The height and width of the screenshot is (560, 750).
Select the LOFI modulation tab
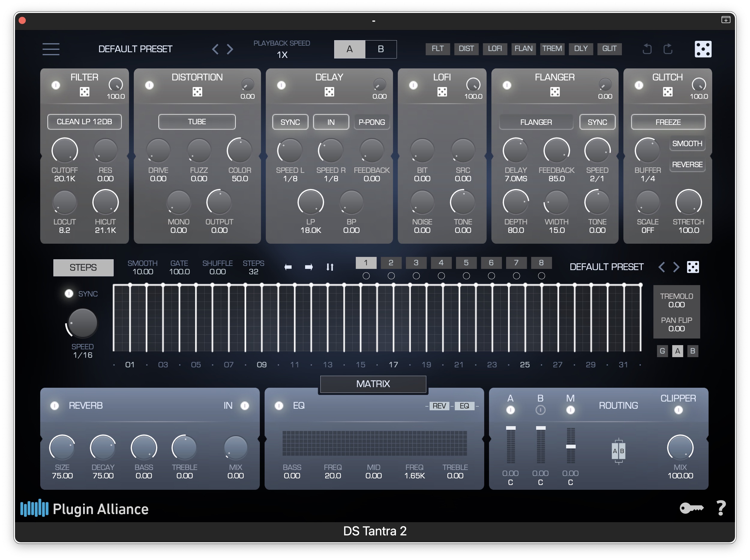click(x=494, y=49)
